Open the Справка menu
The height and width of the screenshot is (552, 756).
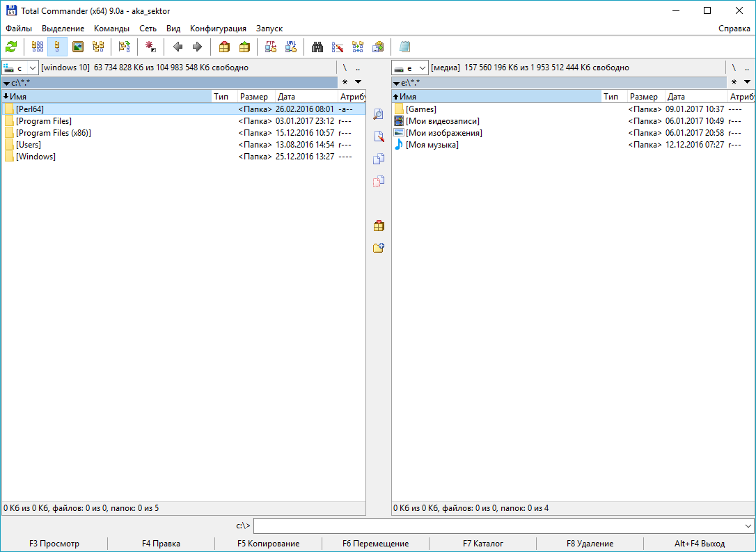tap(734, 29)
